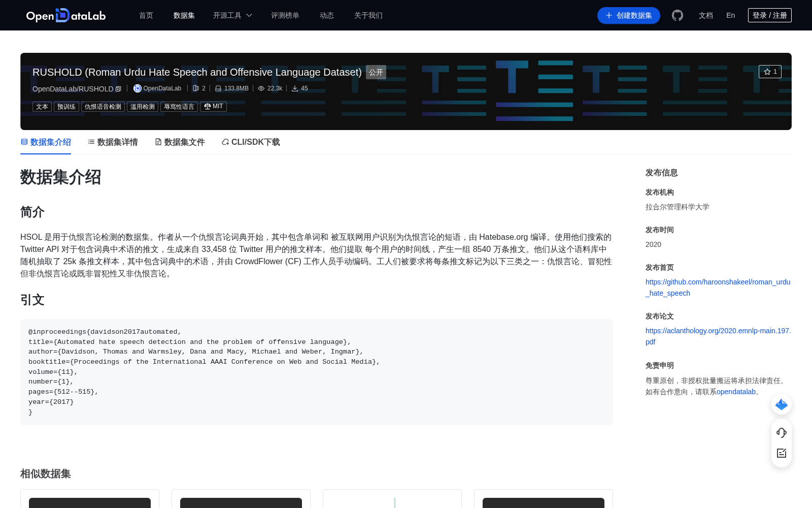Click the download count icon 45
Image resolution: width=812 pixels, height=508 pixels.
(295, 88)
